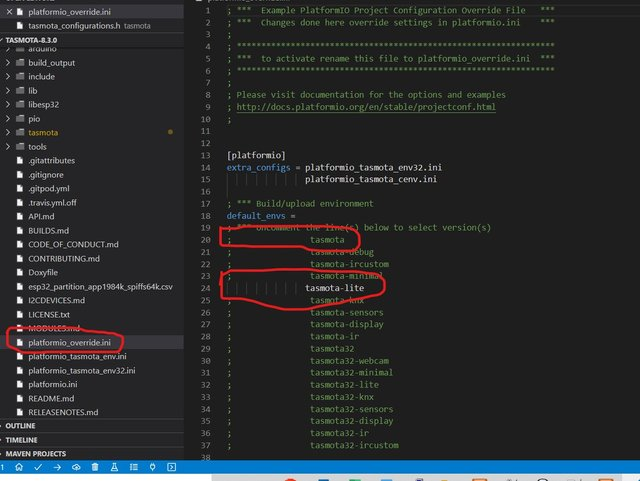The width and height of the screenshot is (640, 481).
Task: Click the PlatformIO Clean trash icon
Action: 95,467
